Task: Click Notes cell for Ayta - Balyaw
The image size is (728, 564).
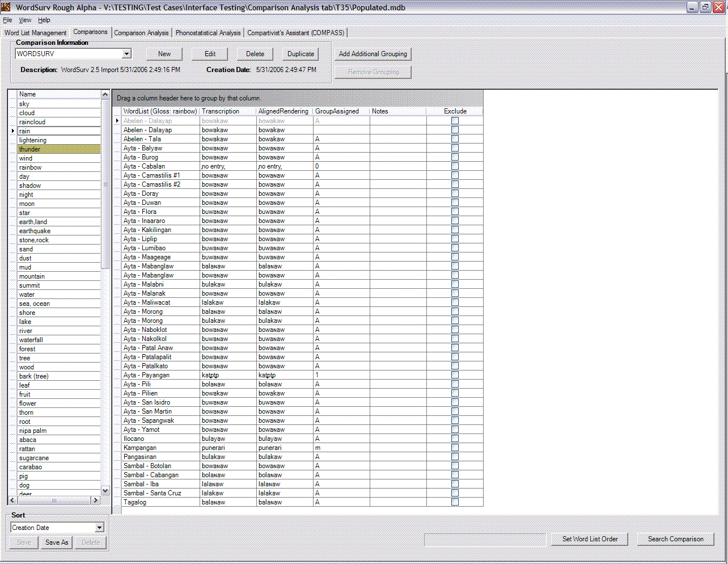Action: (398, 148)
